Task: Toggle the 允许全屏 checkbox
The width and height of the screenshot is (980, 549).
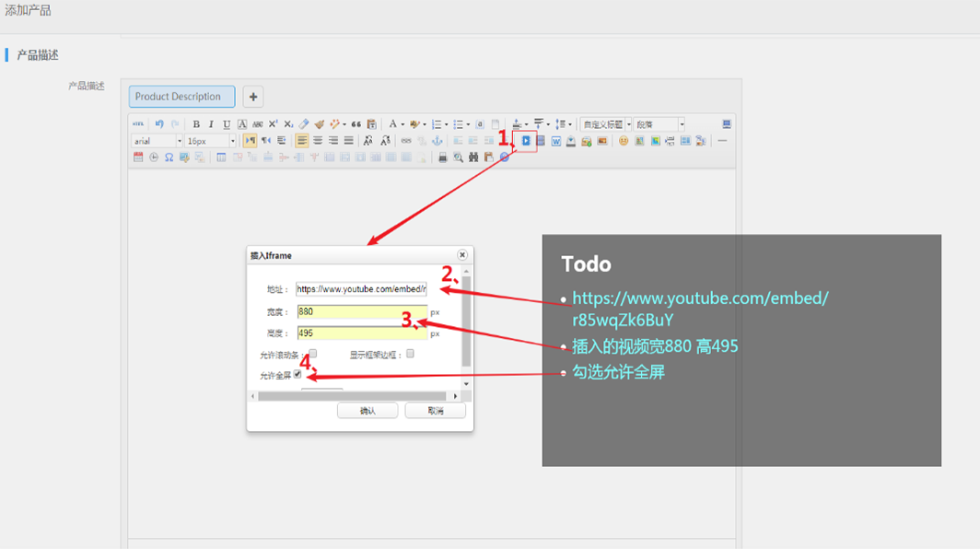Action: click(297, 375)
